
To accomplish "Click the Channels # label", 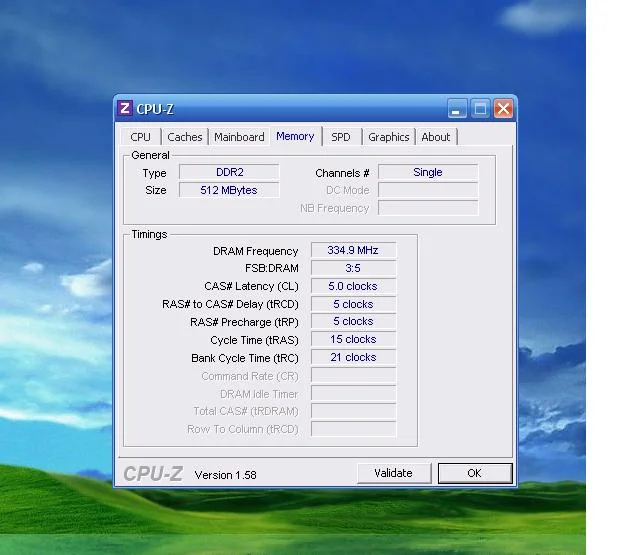I will [x=342, y=173].
